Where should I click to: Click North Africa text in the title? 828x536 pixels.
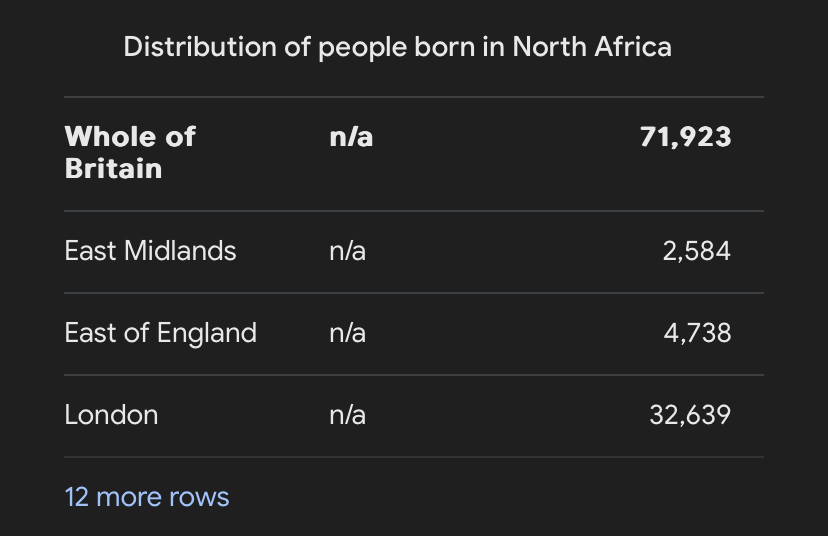click(592, 47)
